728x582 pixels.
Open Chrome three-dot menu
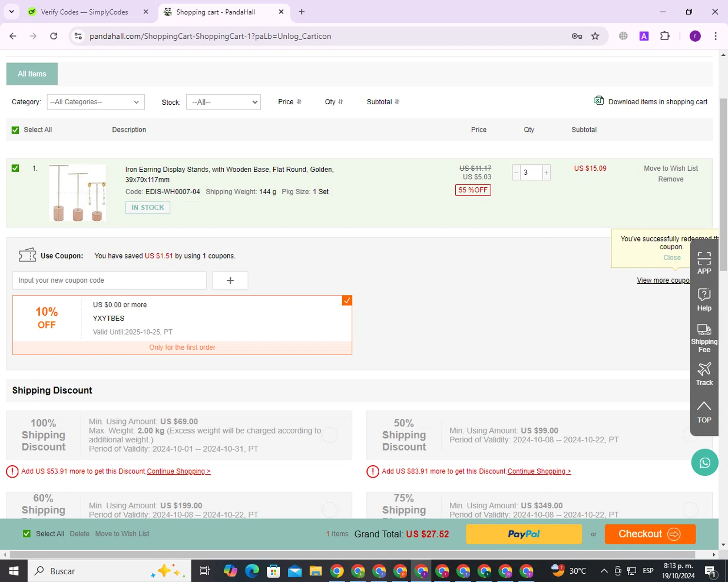point(715,36)
